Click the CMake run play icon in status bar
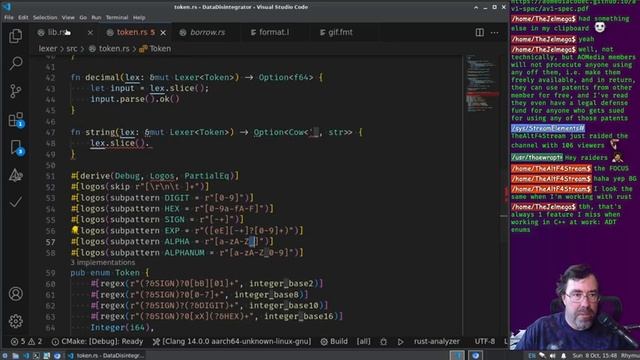Screen dimensions: 640x360 pos(400,341)
